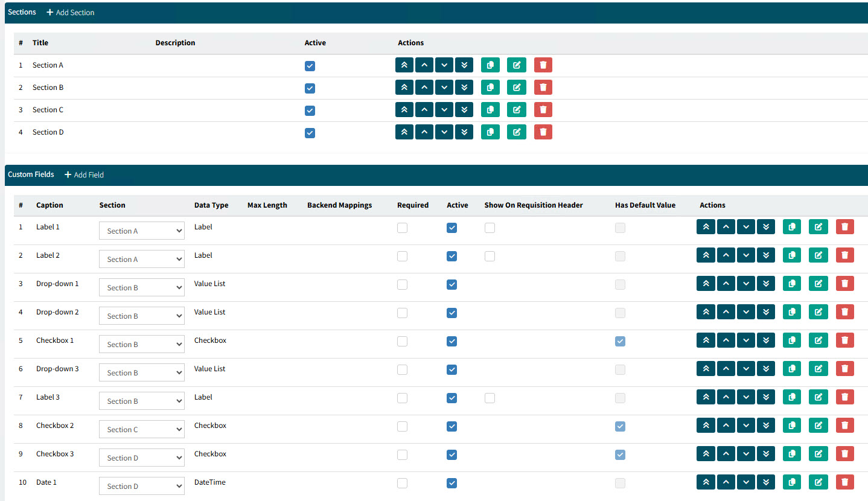Copy Section C using the duplicate icon
This screenshot has height=501, width=868.
(x=490, y=110)
